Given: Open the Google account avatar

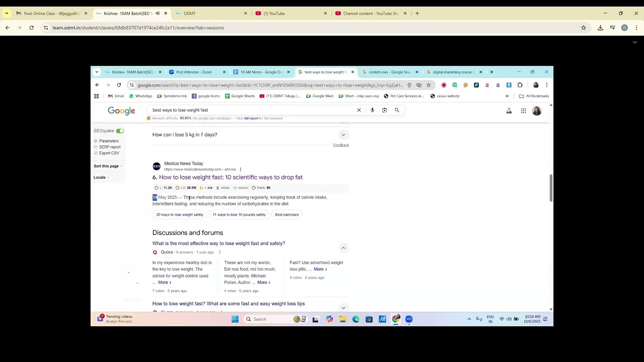Looking at the screenshot, I should pyautogui.click(x=537, y=111).
